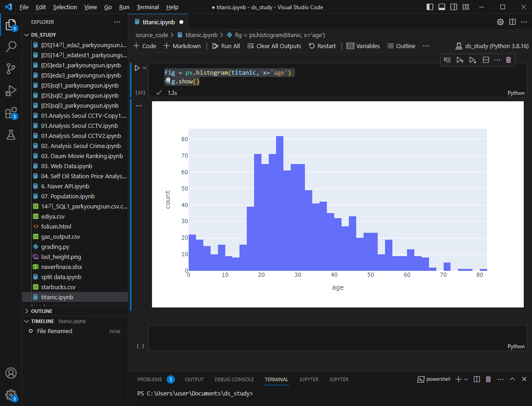Run the cell with play icon
This screenshot has width=532, height=406.
click(137, 68)
